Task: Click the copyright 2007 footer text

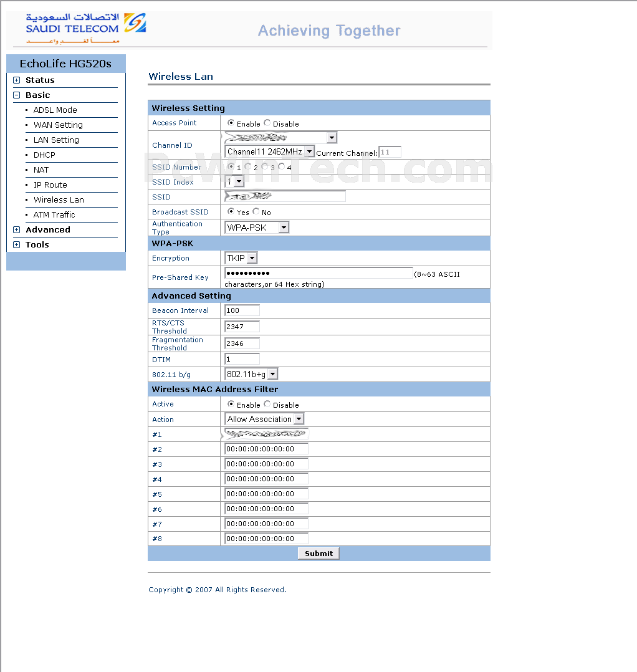Action: tap(217, 590)
